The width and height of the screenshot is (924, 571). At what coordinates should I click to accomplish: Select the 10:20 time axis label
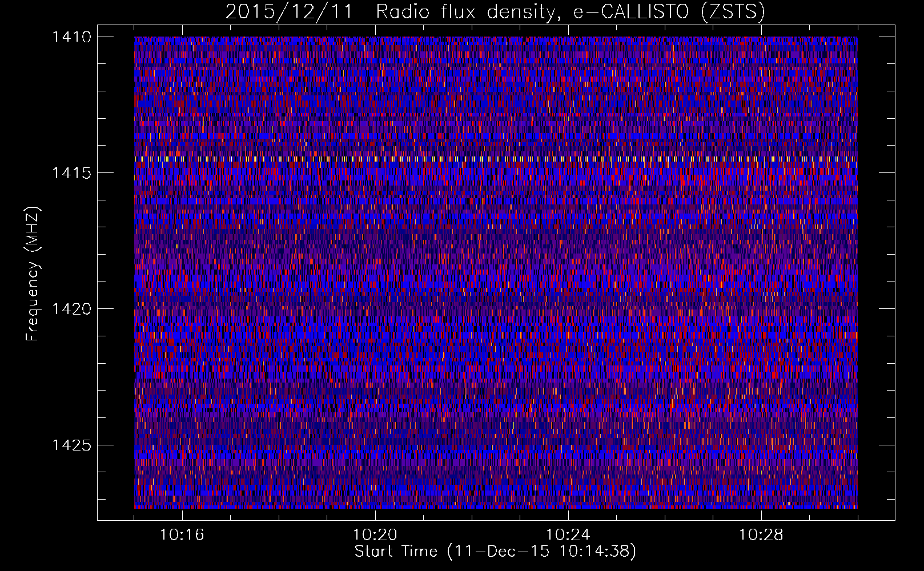(x=375, y=535)
